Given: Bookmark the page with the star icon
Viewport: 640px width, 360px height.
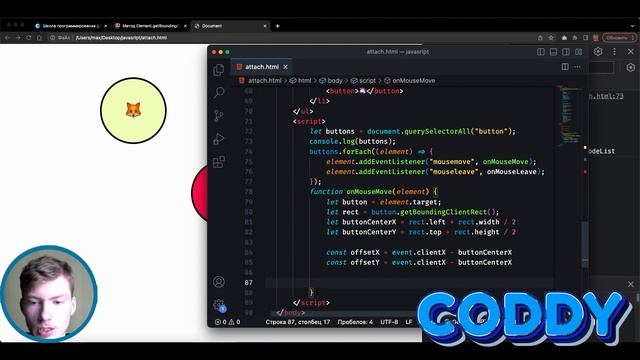Looking at the screenshot, I should pos(551,38).
